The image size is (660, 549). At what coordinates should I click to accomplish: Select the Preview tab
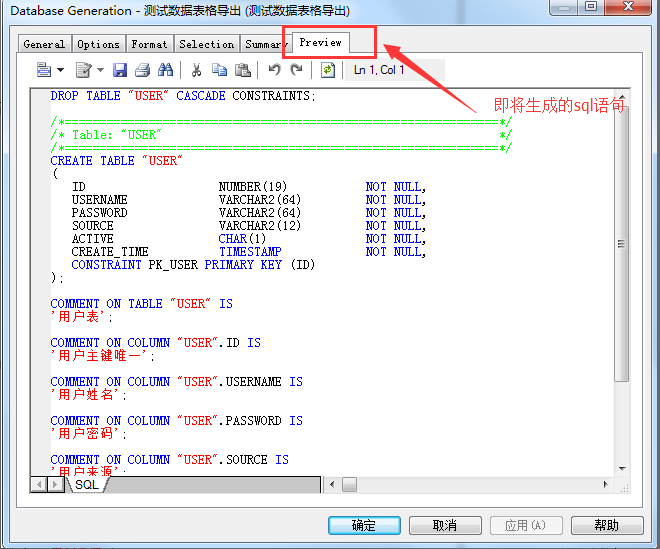(x=320, y=43)
